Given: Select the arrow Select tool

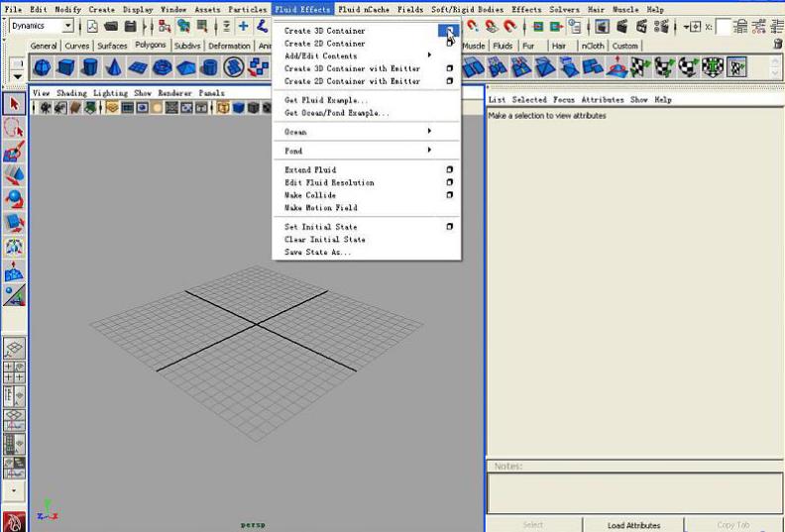Looking at the screenshot, I should (x=14, y=104).
